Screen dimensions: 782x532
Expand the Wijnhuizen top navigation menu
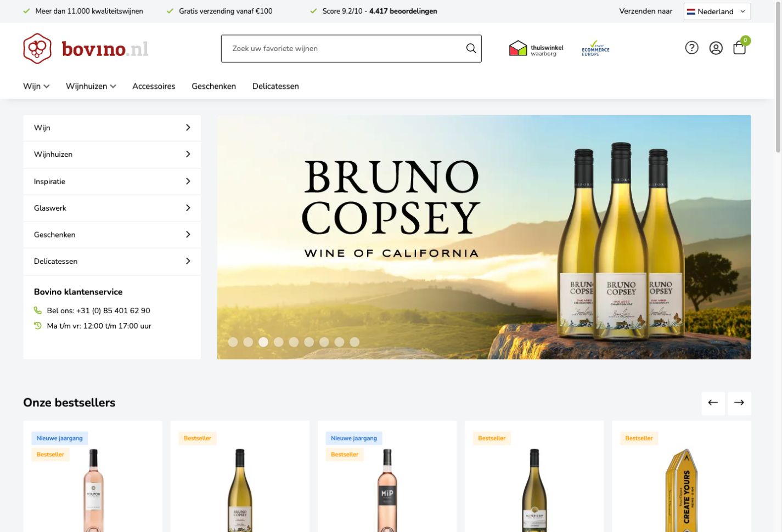tap(91, 86)
